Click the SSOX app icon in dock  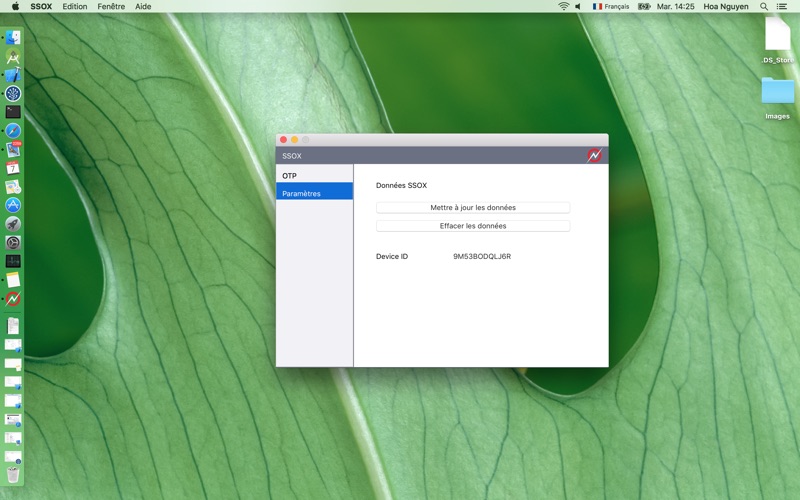pyautogui.click(x=13, y=298)
